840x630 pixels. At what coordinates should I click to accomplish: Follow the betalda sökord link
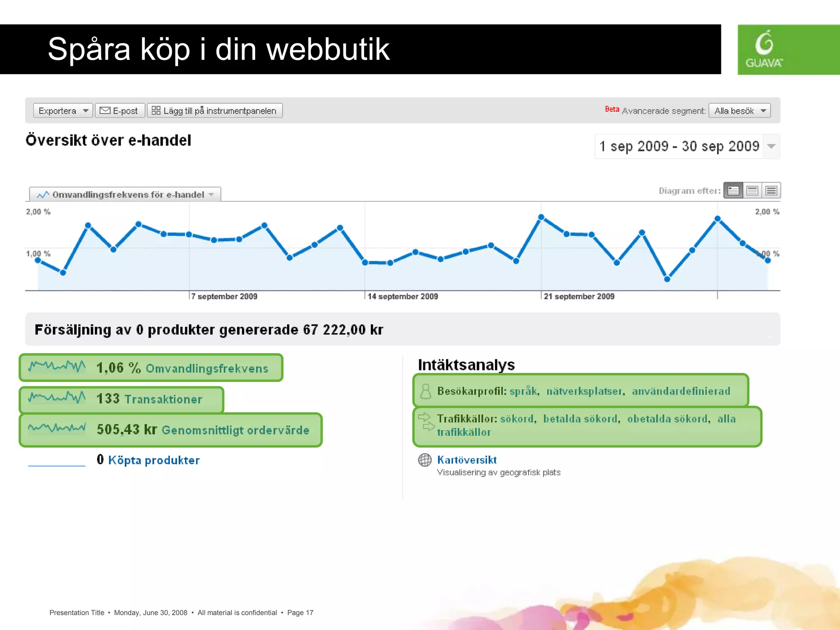580,419
